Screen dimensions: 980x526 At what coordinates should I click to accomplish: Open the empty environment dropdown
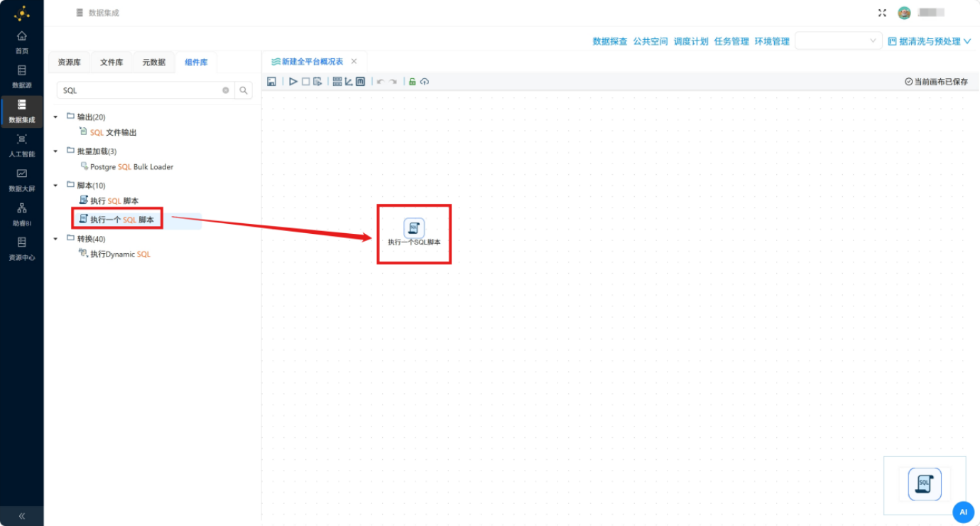tap(839, 41)
